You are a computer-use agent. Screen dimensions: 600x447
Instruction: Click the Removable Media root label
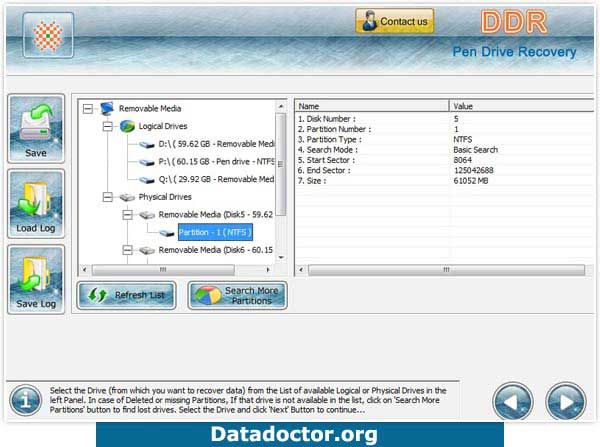tap(150, 109)
